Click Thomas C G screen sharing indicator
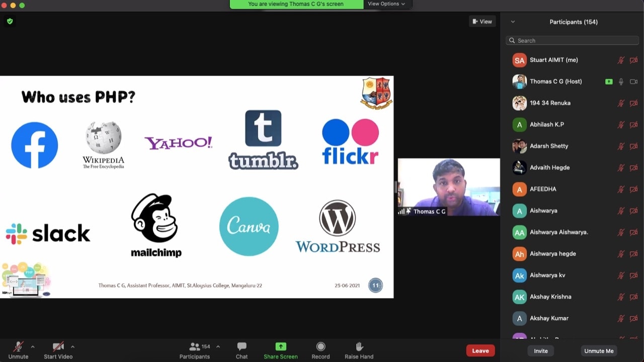 coord(609,82)
